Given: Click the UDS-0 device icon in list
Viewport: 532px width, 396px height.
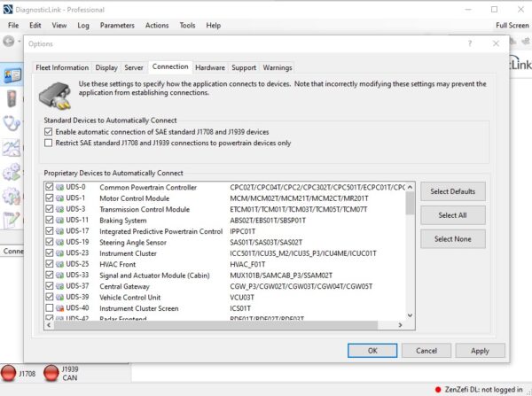Looking at the screenshot, I should point(60,187).
